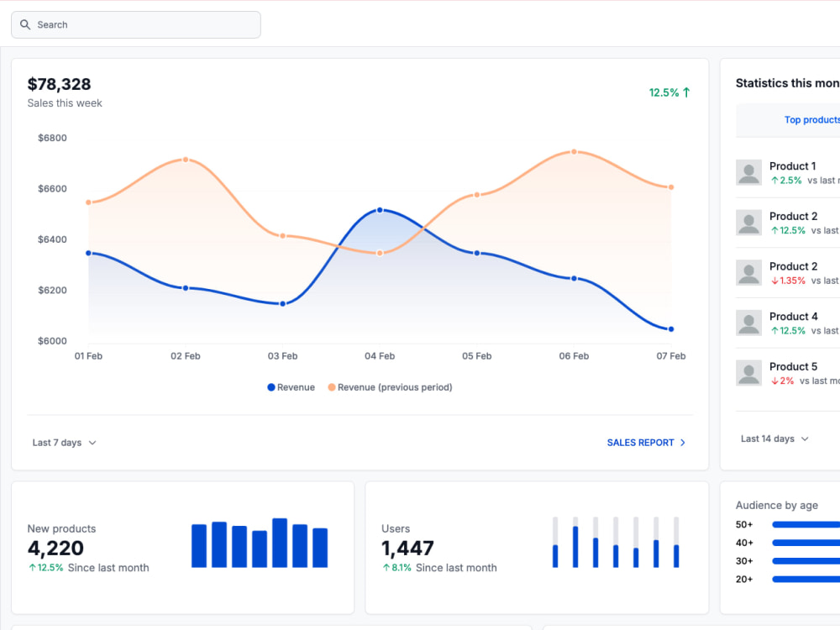Viewport: 840px width, 630px height.
Task: Click the 20+ audience age bar
Action: [x=806, y=579]
